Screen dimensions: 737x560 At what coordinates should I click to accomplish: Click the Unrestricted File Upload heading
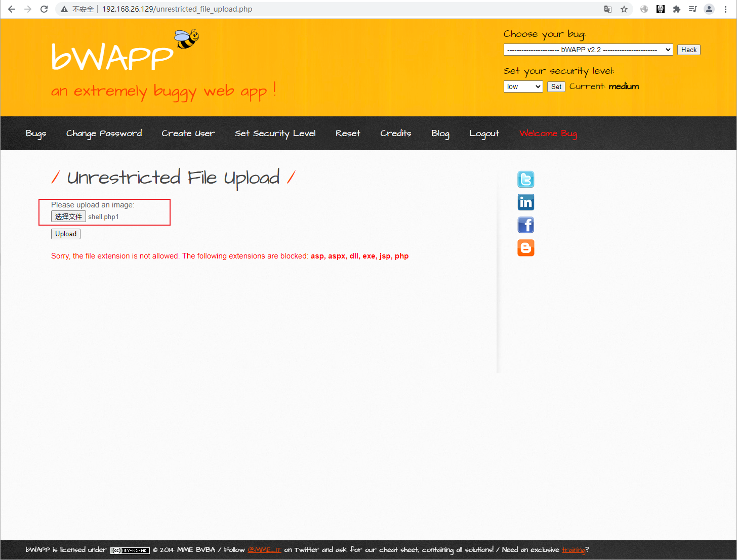pyautogui.click(x=173, y=178)
